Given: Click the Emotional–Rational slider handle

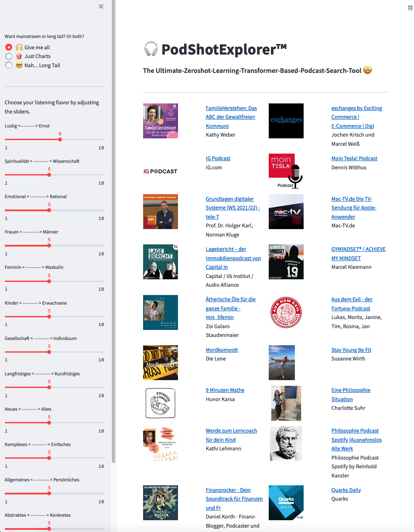Looking at the screenshot, I should (49, 210).
